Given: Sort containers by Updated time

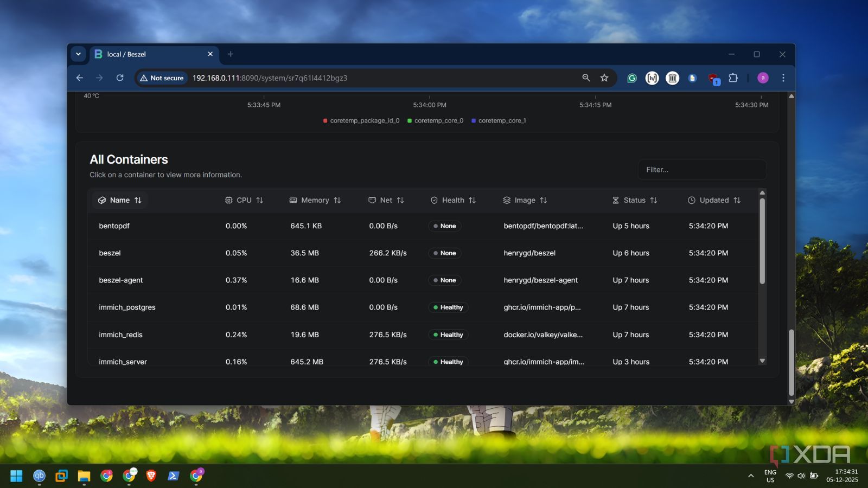Looking at the screenshot, I should 714,200.
